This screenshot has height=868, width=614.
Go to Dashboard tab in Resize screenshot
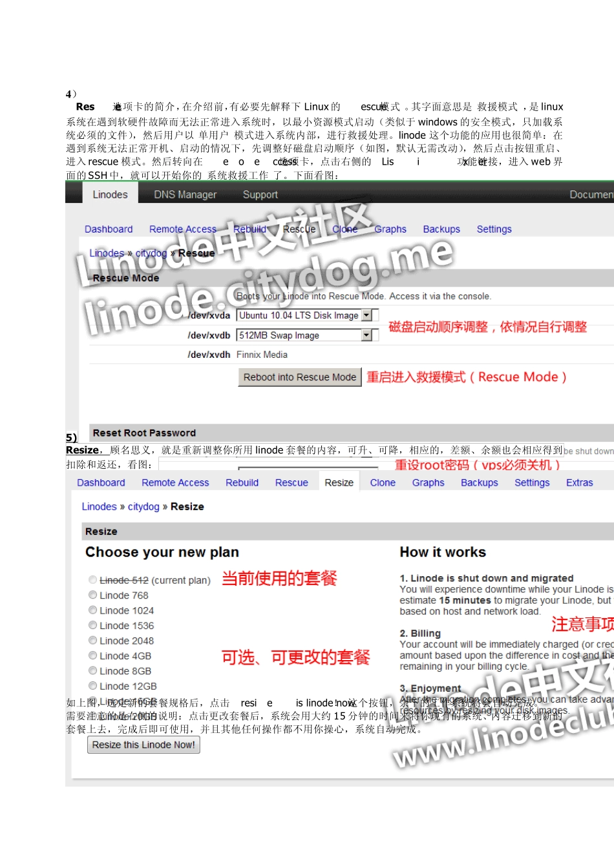coord(101,482)
